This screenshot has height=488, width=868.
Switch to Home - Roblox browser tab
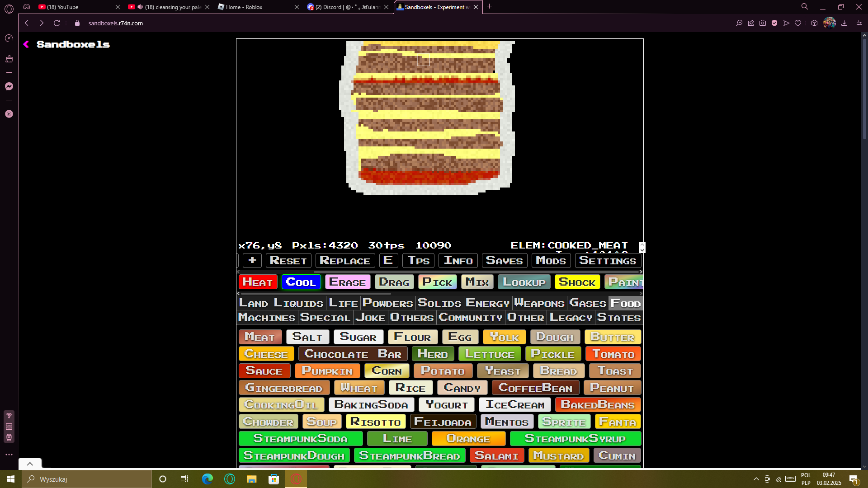(x=244, y=7)
